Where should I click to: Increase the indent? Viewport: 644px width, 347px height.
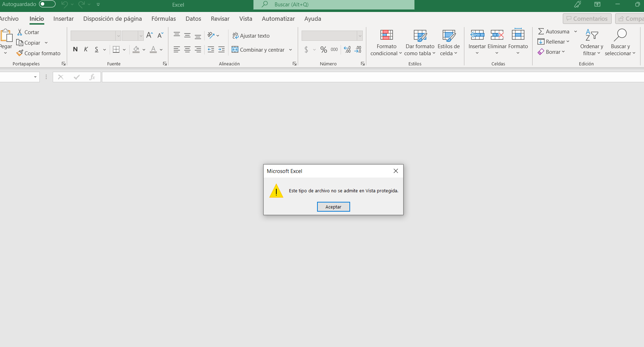point(221,50)
